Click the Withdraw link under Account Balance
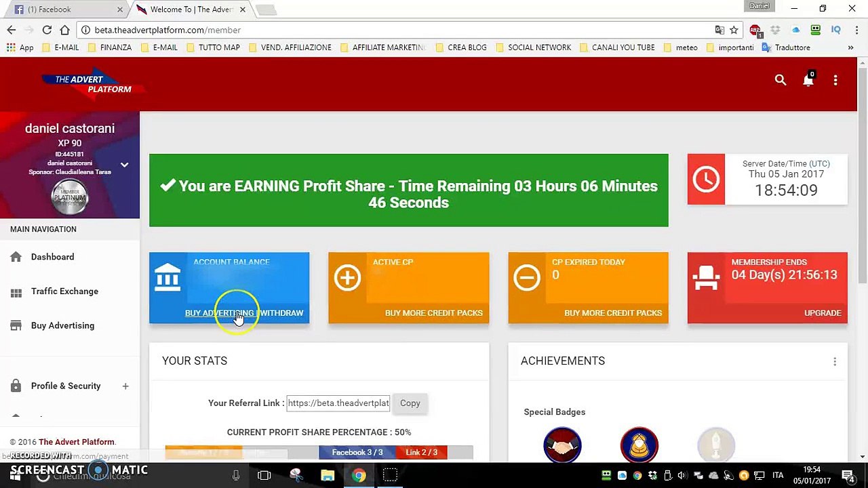This screenshot has height=488, width=868. pos(281,313)
